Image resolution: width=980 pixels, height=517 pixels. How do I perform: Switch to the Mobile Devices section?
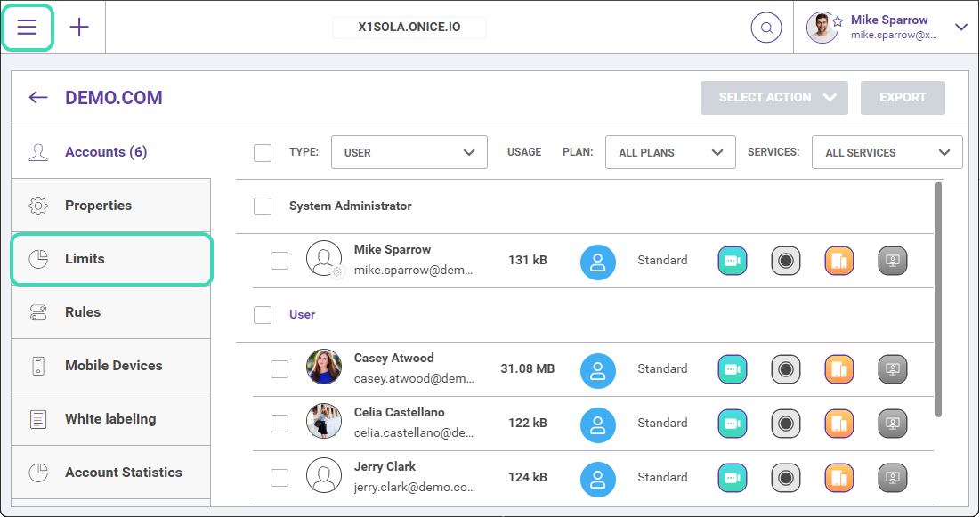(x=111, y=366)
